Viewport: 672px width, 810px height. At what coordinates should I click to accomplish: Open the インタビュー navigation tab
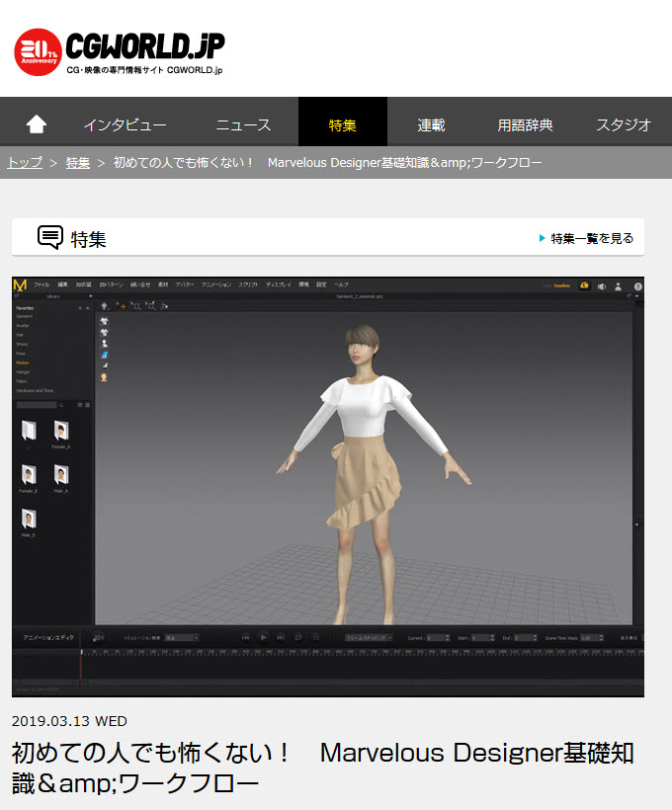pyautogui.click(x=125, y=125)
